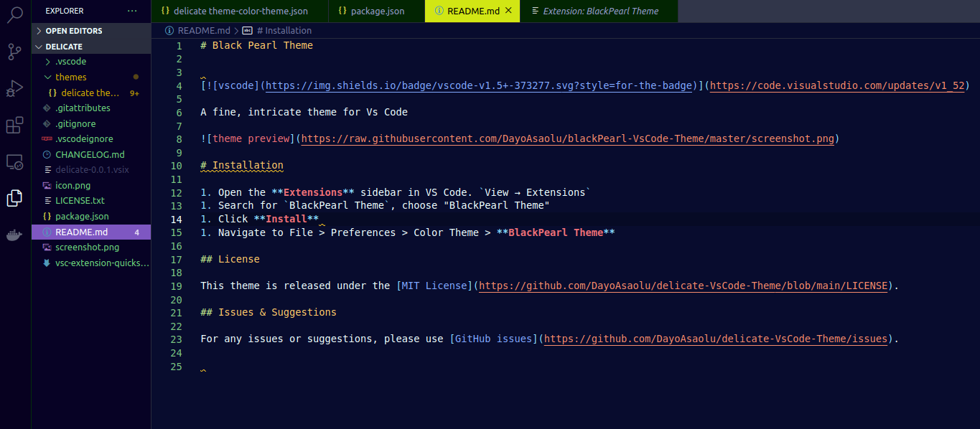Image resolution: width=980 pixels, height=429 pixels.
Task: Click the raw.githubusercontent.com screenshot URL
Action: [568, 138]
